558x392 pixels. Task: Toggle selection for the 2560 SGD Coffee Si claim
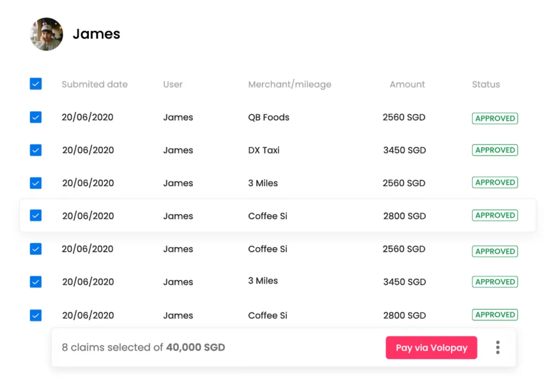pos(36,249)
